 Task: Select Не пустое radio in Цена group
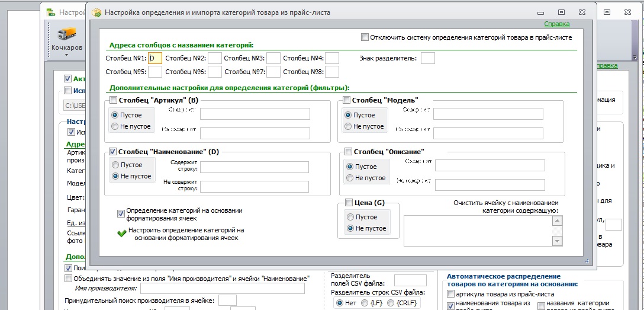pyautogui.click(x=350, y=228)
